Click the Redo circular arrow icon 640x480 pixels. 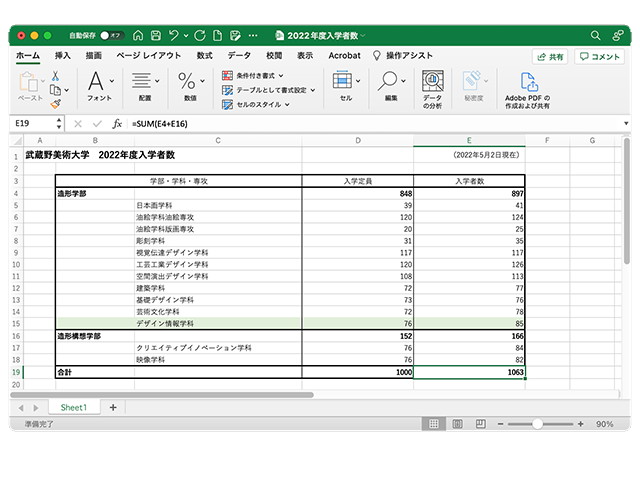tap(200, 36)
